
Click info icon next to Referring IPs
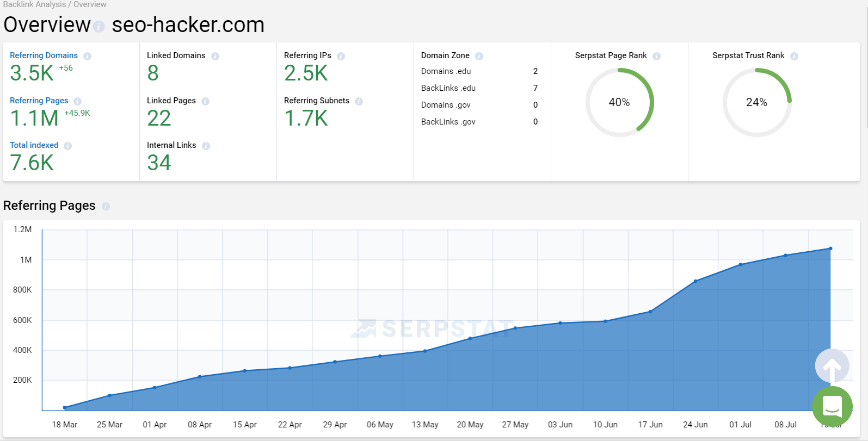coord(341,56)
